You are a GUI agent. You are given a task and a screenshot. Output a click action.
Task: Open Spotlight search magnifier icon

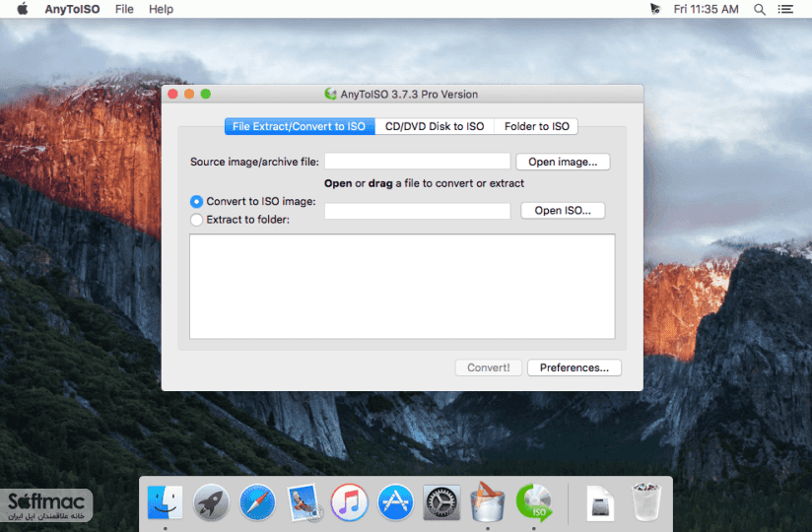[x=759, y=9]
